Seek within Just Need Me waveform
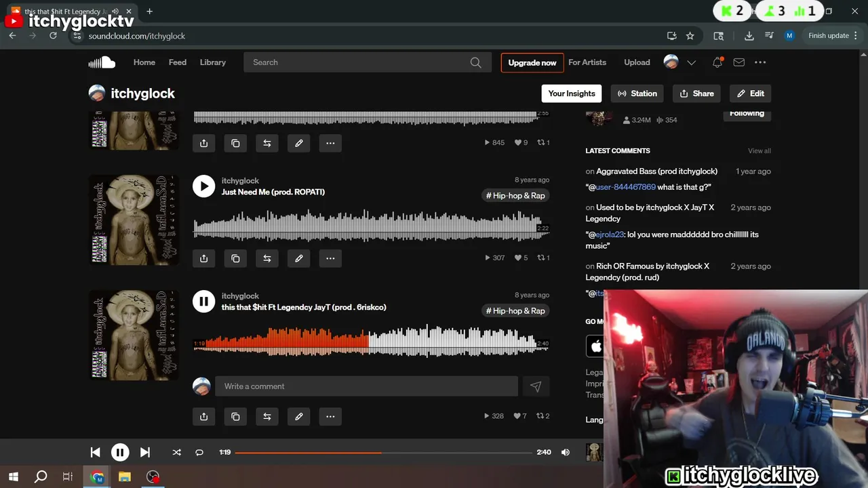This screenshot has height=488, width=868. [x=370, y=225]
